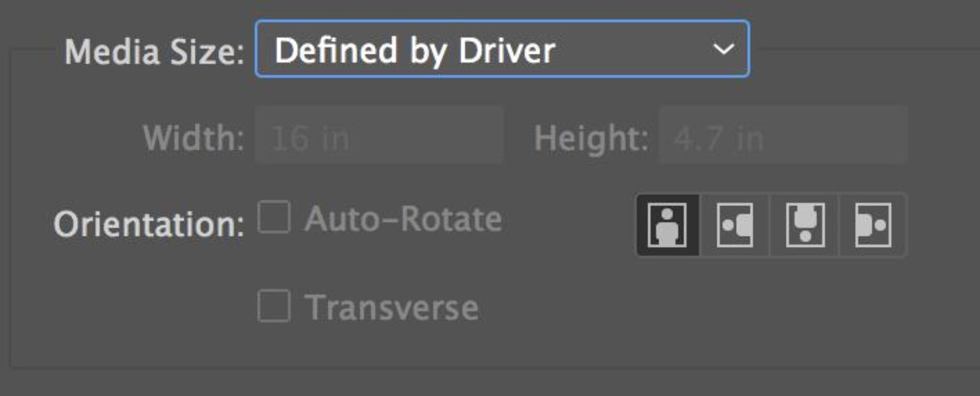This screenshot has height=396, width=980.
Task: Click the "Defined by Driver" selected value
Action: pos(415,51)
